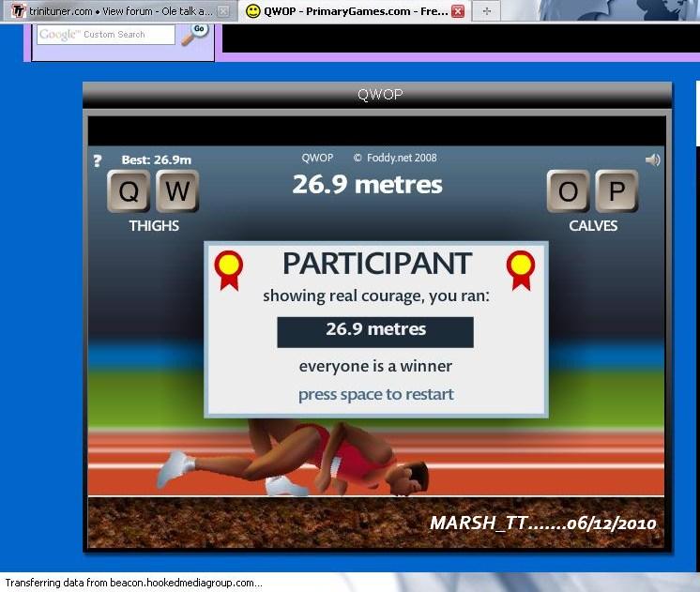Click the Q thigh key button
Viewport: 700px width, 592px height.
(129, 191)
